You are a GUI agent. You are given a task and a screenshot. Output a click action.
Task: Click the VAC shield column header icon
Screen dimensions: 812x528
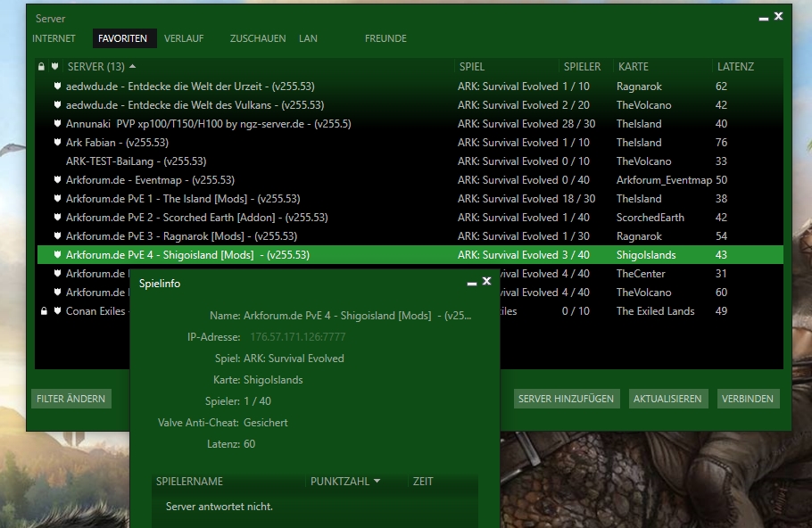coord(55,66)
